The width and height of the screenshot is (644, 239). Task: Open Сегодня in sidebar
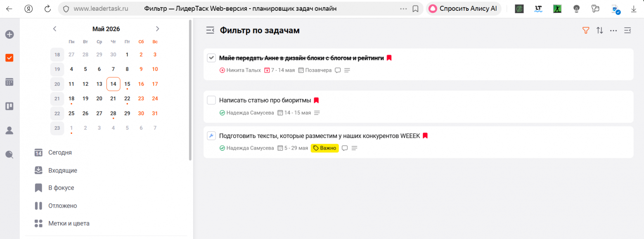point(60,152)
